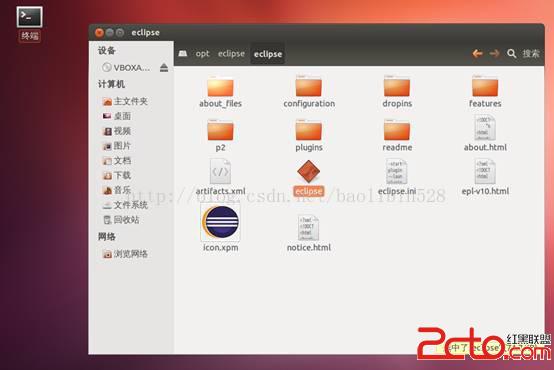Screen dimensions: 554x370
Task: Open 视频 in the sidebar
Action: (x=117, y=131)
